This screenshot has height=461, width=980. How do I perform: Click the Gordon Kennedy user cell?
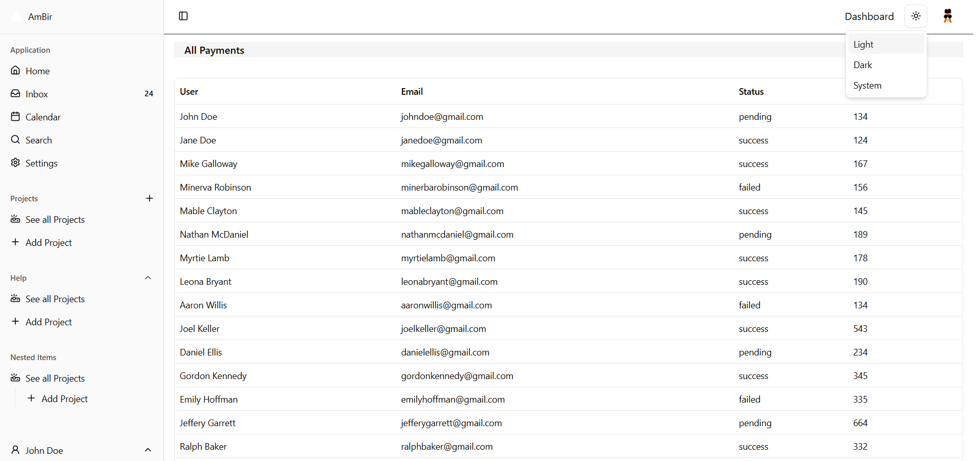[x=213, y=376]
